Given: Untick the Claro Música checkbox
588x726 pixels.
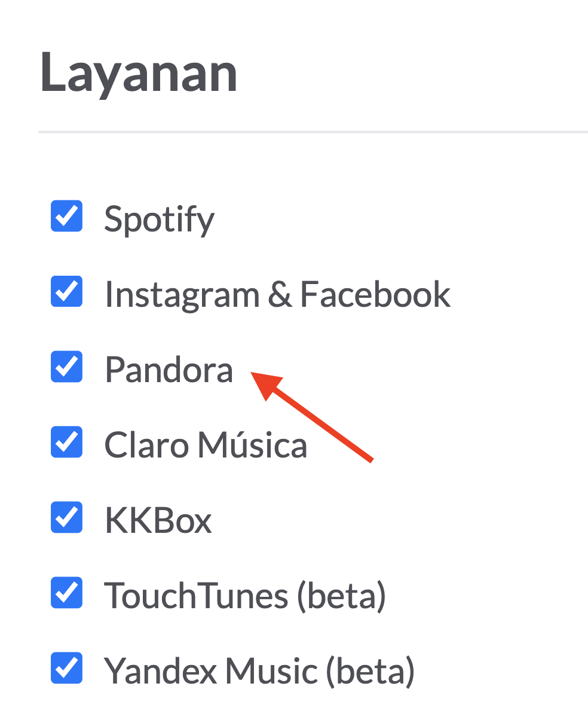Looking at the screenshot, I should 66,442.
